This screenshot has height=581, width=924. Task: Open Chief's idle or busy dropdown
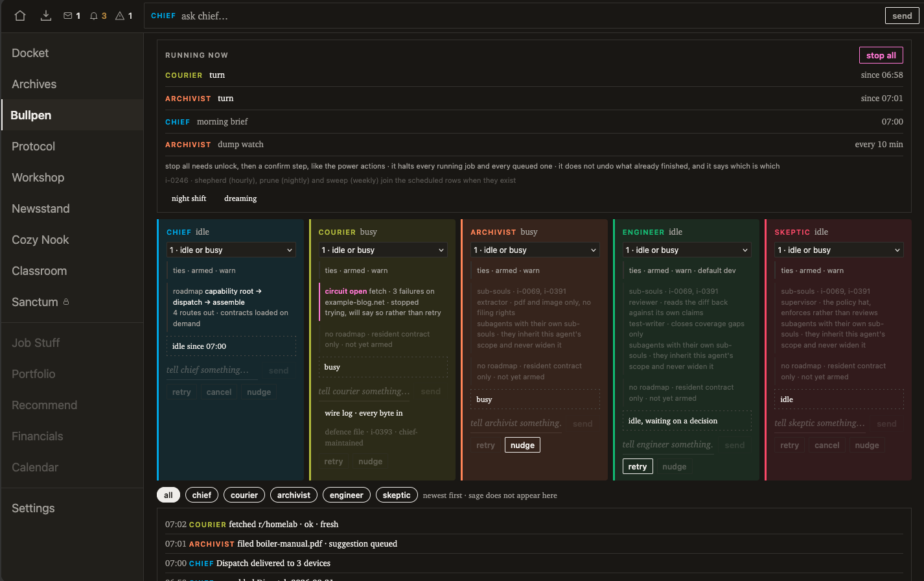(231, 250)
